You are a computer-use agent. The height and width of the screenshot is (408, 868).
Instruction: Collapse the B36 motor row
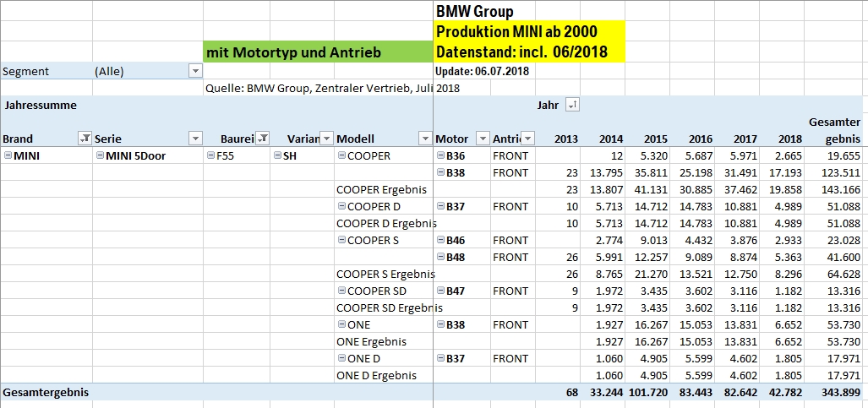[440, 155]
